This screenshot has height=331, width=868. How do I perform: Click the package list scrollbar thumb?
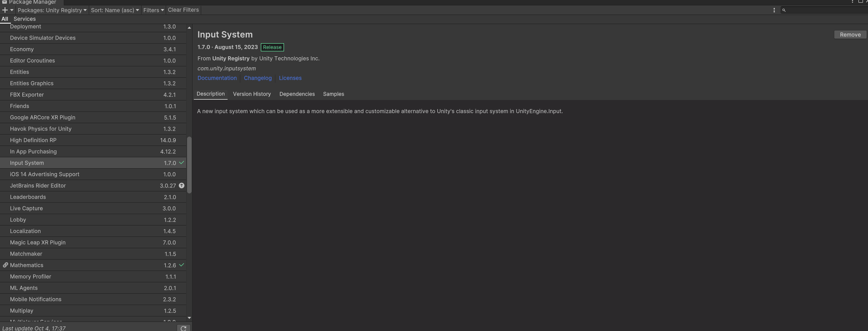189,165
